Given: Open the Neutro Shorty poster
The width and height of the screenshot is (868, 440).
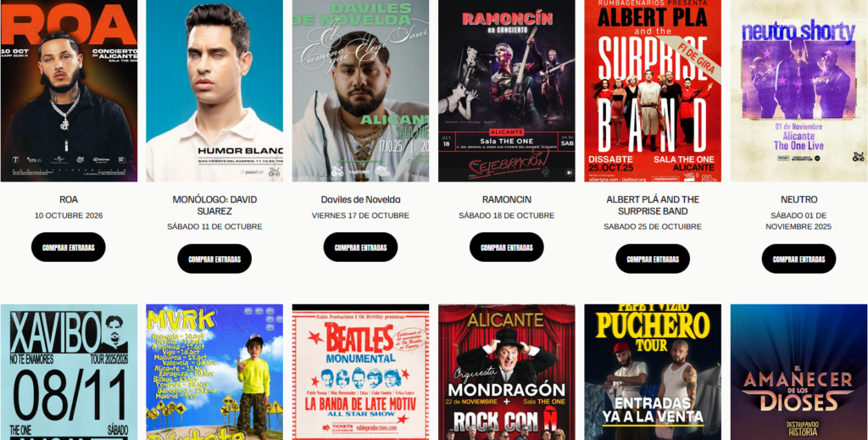Looking at the screenshot, I should 798,91.
